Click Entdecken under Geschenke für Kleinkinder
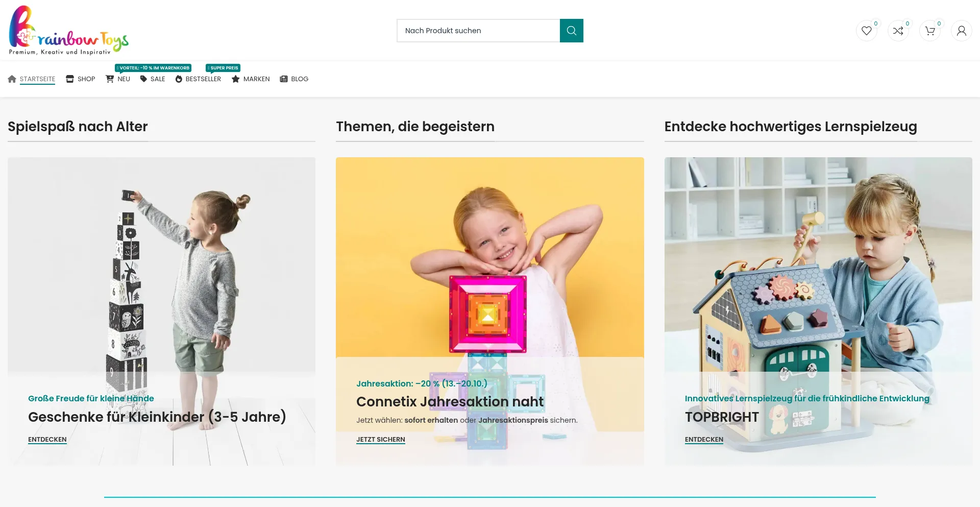Screen dimensions: 980x507 pyautogui.click(x=47, y=440)
